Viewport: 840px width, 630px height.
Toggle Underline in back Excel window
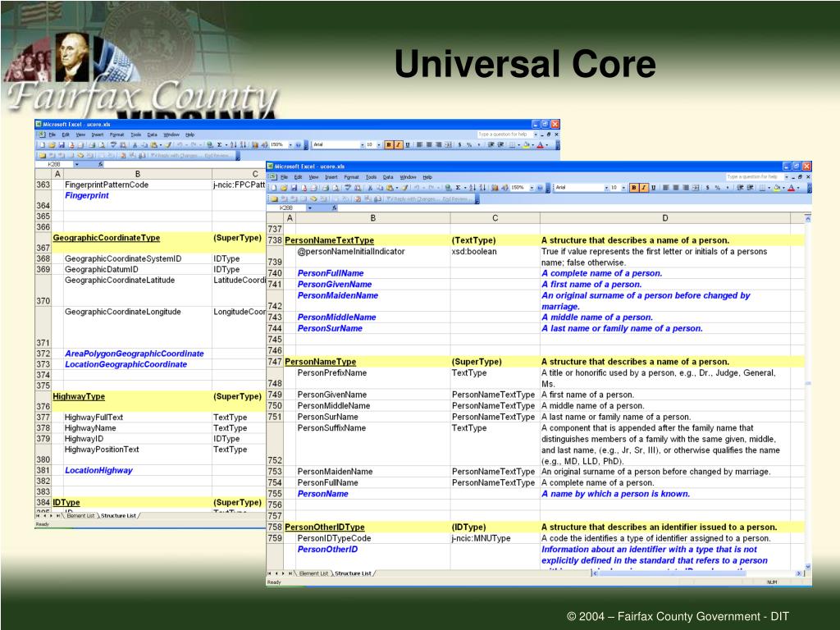408,144
